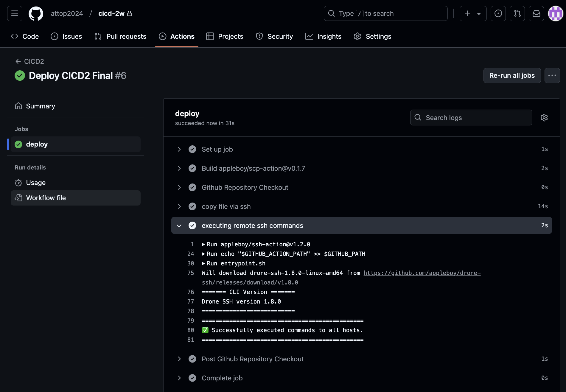Click the green success icon beside run title
This screenshot has height=392, width=566.
(x=20, y=76)
